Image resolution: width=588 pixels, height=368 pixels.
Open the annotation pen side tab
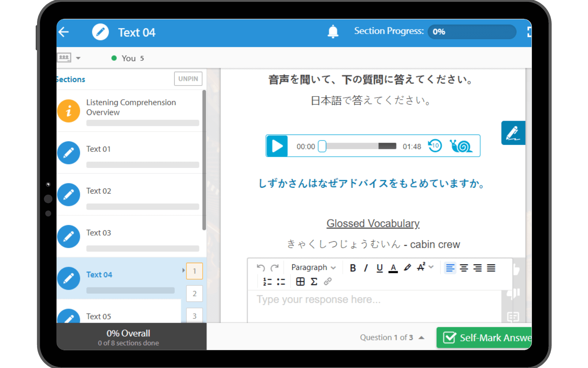(x=513, y=133)
